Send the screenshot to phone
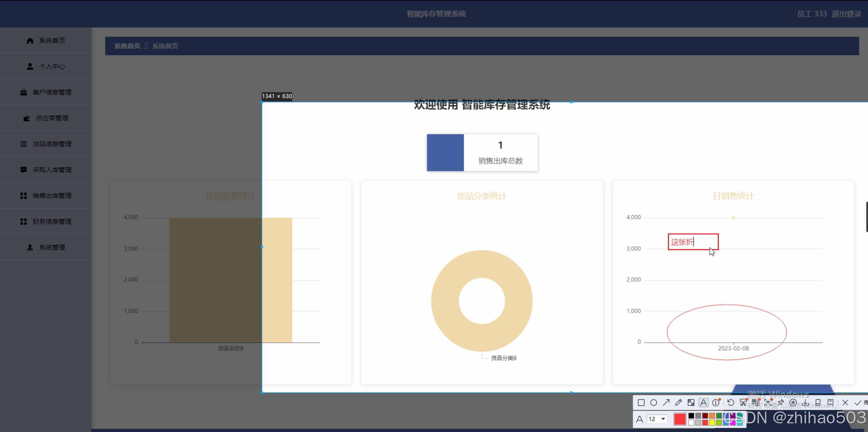 (818, 403)
